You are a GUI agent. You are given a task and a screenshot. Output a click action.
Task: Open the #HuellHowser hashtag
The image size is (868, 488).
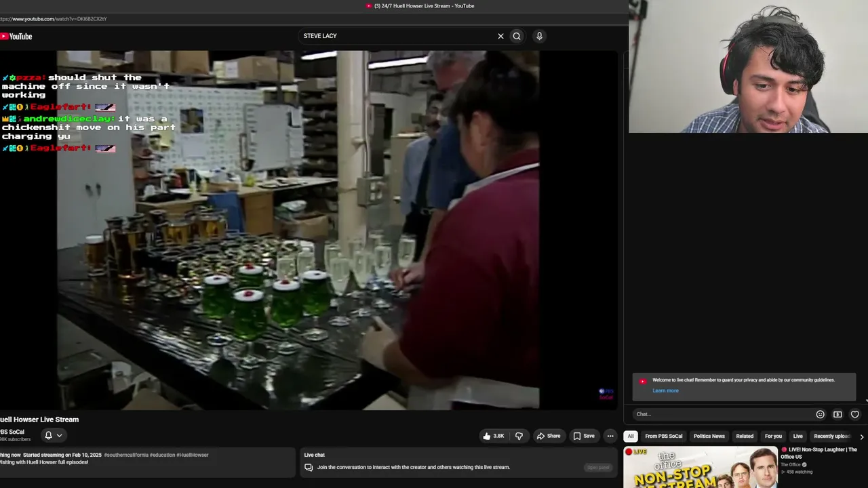192,455
